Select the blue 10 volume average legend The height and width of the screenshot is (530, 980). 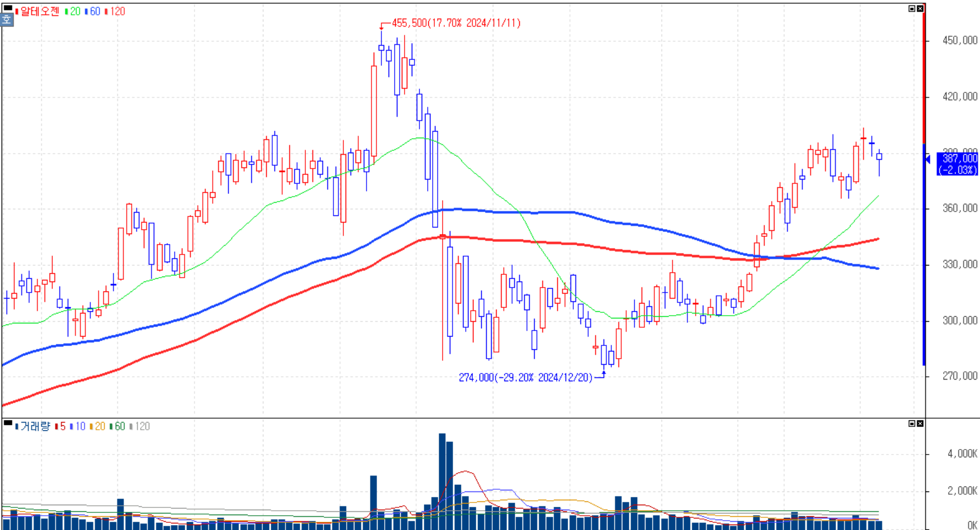pos(78,426)
